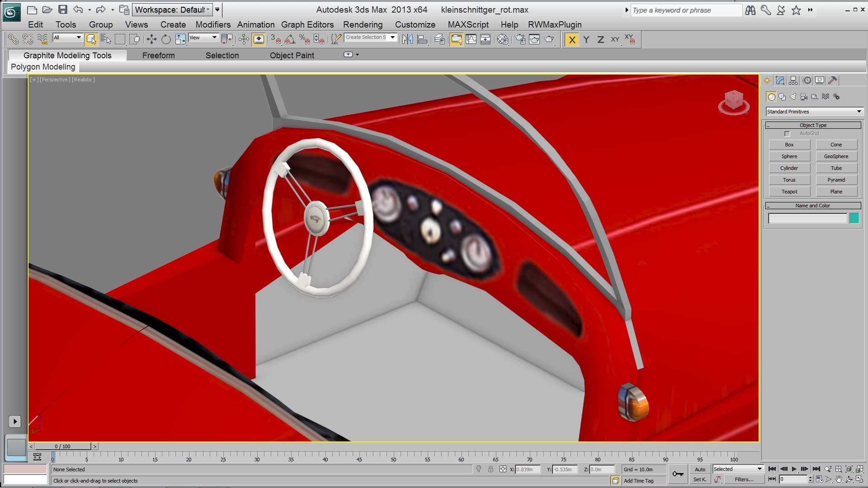Click the teal object color swatch

click(x=854, y=219)
